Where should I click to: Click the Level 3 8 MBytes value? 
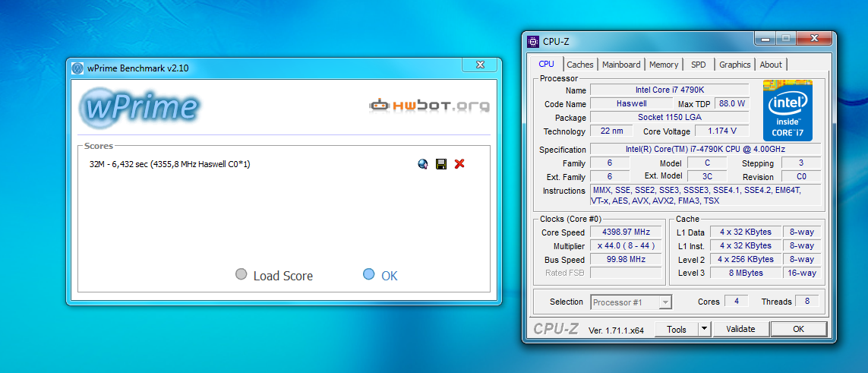tap(745, 273)
